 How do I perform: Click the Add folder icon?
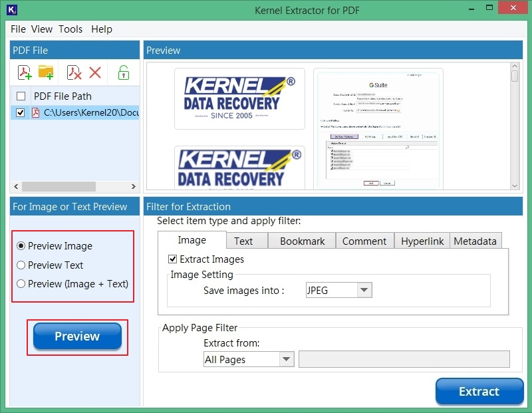(x=46, y=72)
